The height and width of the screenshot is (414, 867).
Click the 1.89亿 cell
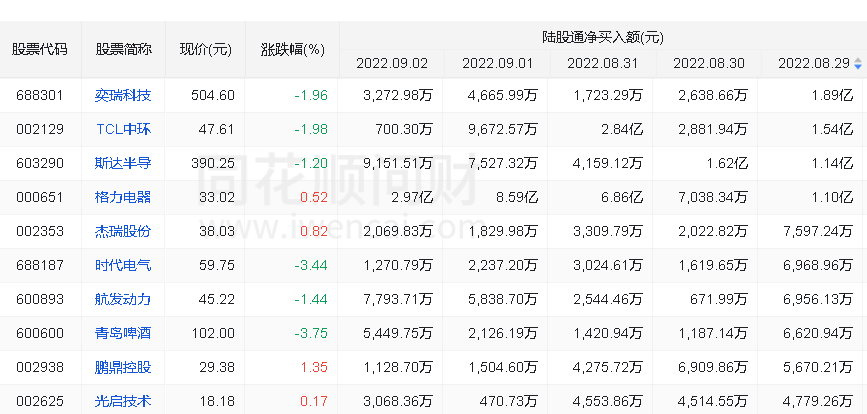pos(833,95)
